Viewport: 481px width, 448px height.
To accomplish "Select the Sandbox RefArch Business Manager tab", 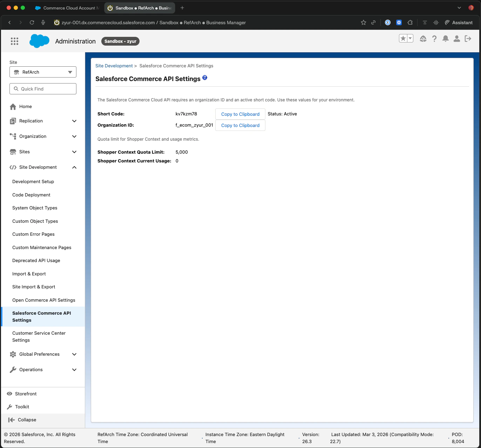I will coord(140,8).
